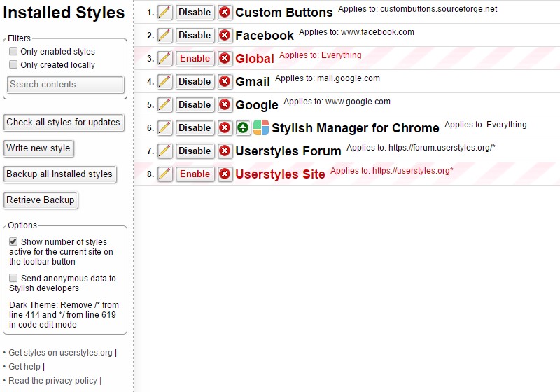The image size is (560, 392).
Task: Click the pencil edit icon for Facebook
Action: (164, 35)
